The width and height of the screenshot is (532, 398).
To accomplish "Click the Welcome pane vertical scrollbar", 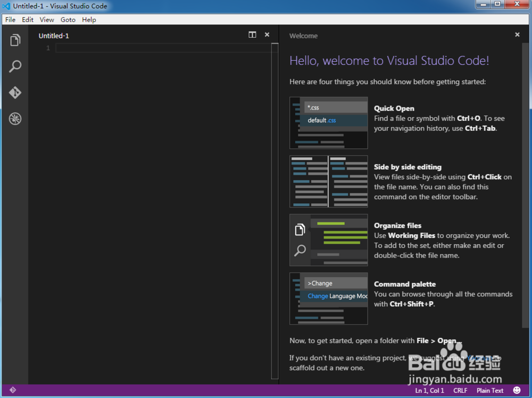I will tap(525, 185).
